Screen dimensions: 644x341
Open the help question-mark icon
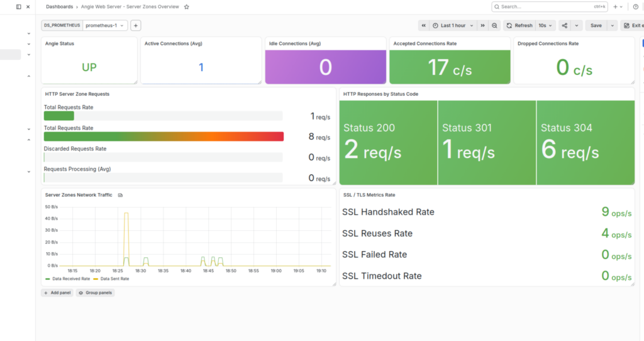(636, 6)
